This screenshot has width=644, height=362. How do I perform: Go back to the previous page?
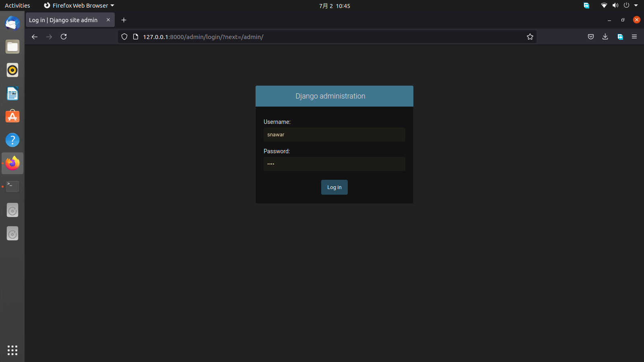coord(35,37)
